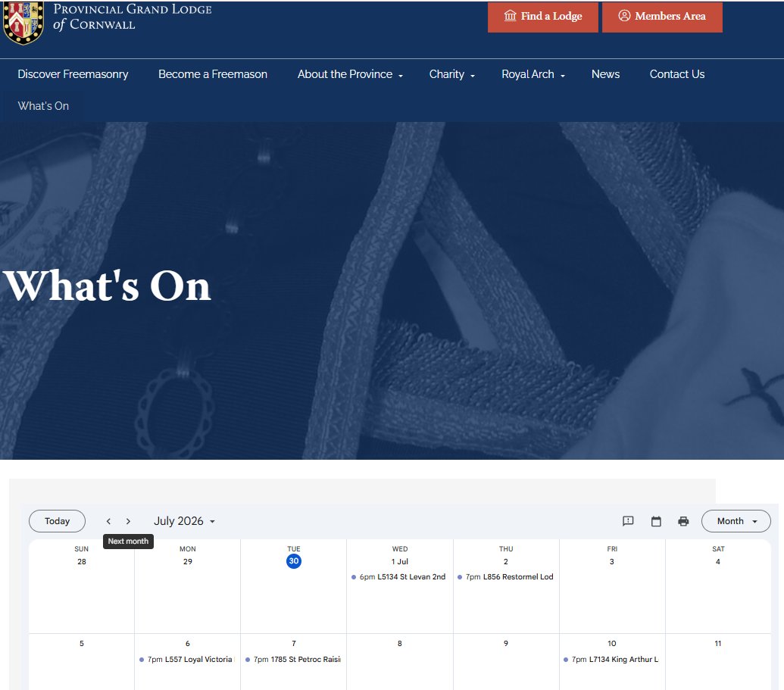Open the Members Area

(662, 17)
